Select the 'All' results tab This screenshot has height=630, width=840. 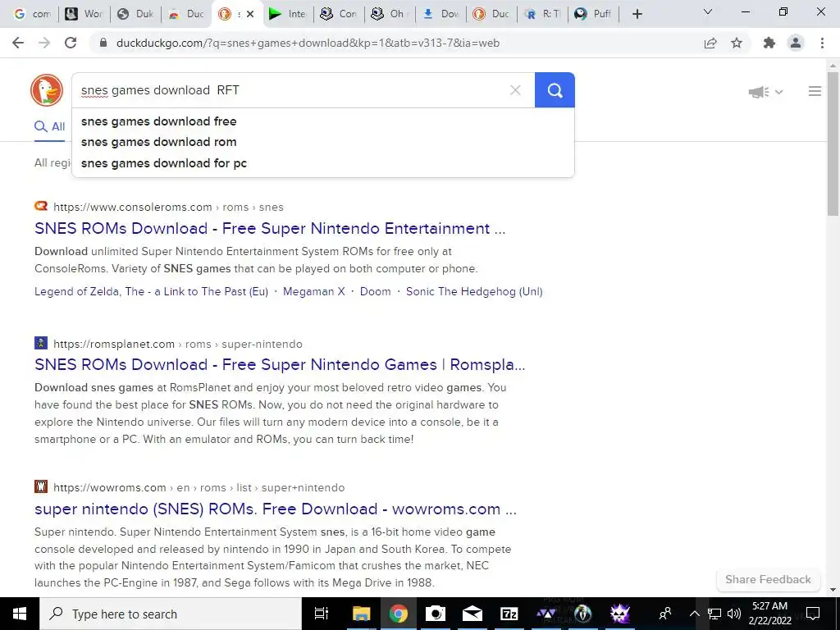pyautogui.click(x=49, y=126)
